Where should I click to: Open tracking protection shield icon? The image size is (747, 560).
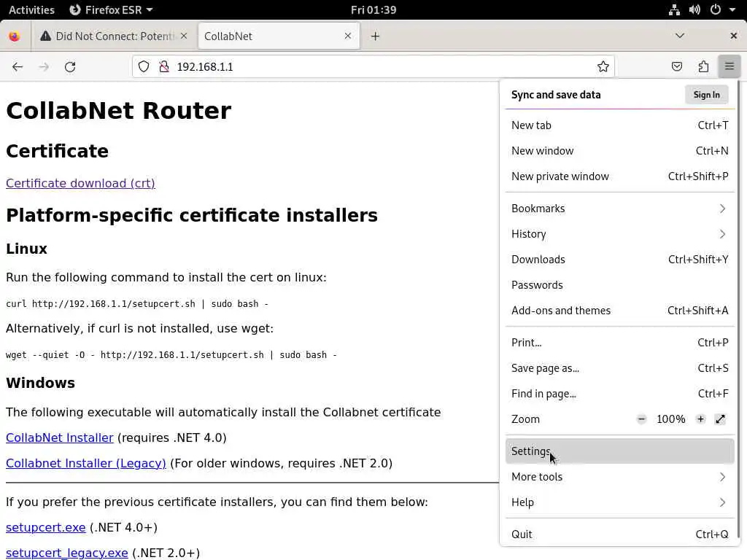[x=144, y=66]
